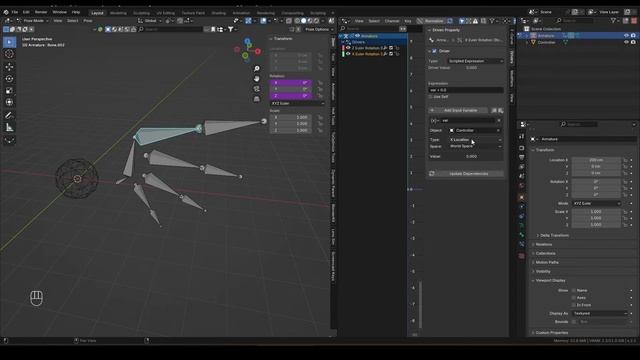
Task: Expand the Motion Paths panel
Action: click(547, 262)
